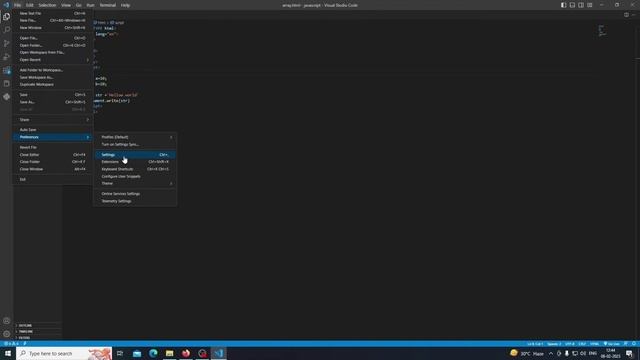
Task: Expand the Profiles (Default) submenu
Action: 136,137
